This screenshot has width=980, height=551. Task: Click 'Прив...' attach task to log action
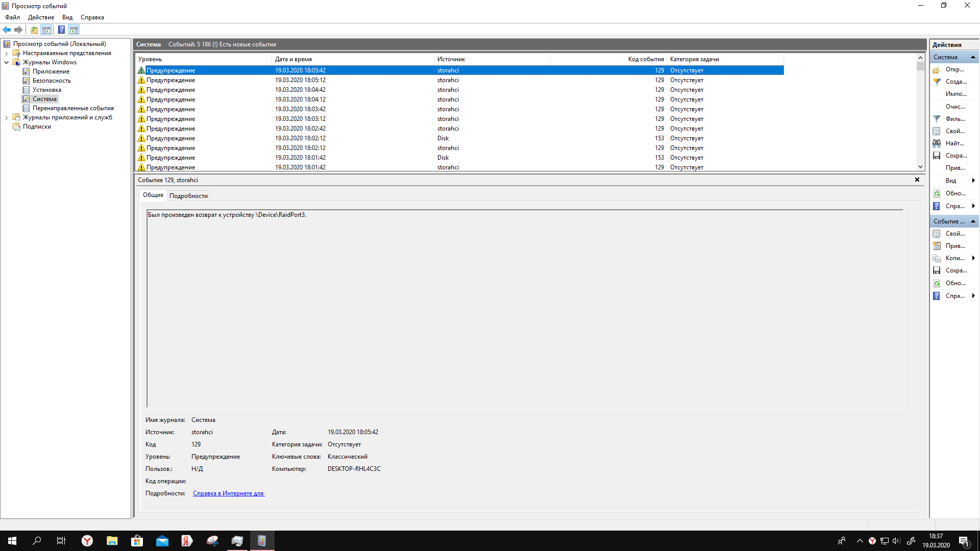point(955,168)
